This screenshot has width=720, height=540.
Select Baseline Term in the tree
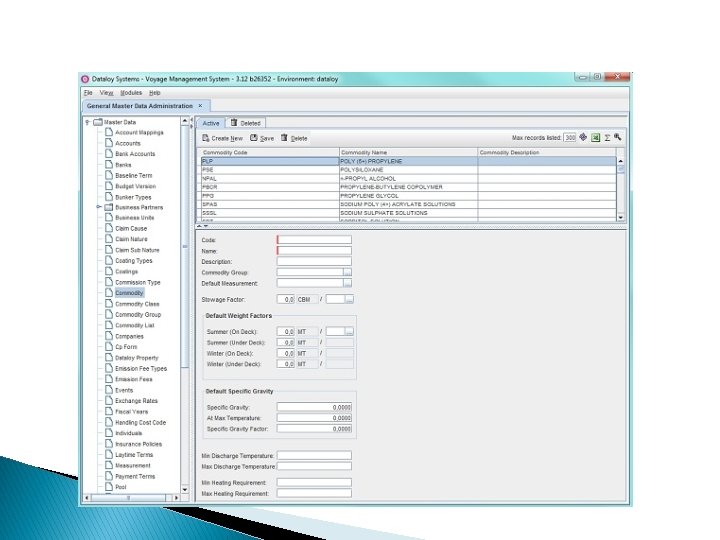click(x=133, y=175)
